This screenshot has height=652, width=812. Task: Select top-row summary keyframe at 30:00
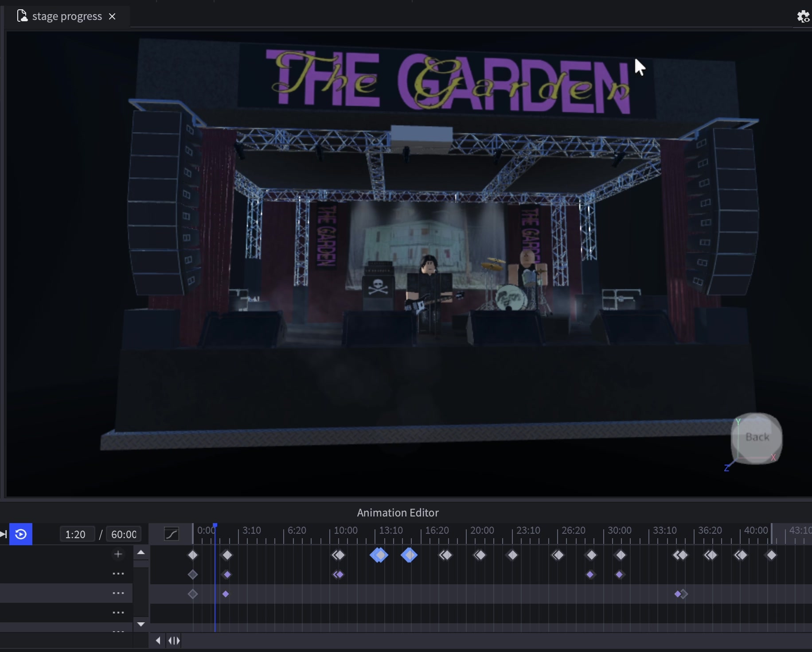point(621,555)
